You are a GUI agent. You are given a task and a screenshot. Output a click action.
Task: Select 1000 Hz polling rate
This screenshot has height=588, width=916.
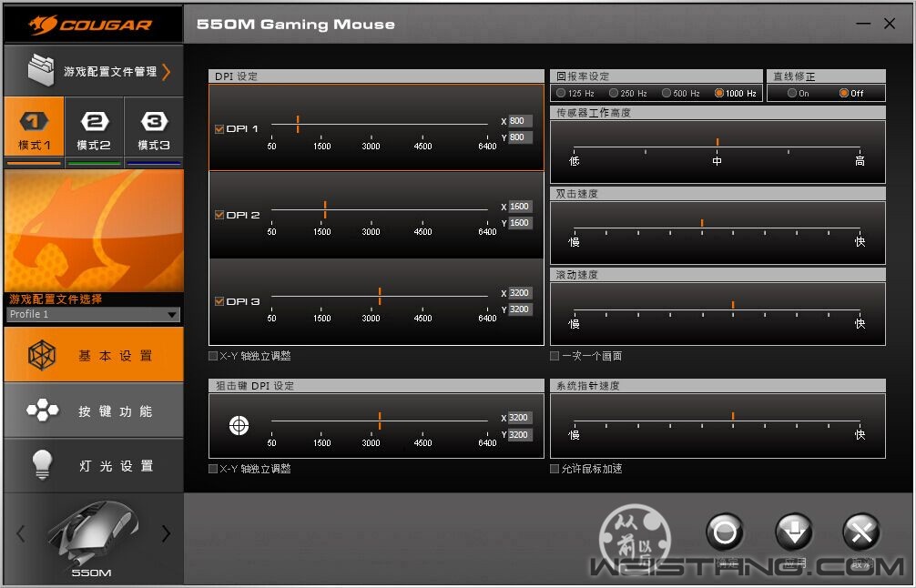click(719, 93)
